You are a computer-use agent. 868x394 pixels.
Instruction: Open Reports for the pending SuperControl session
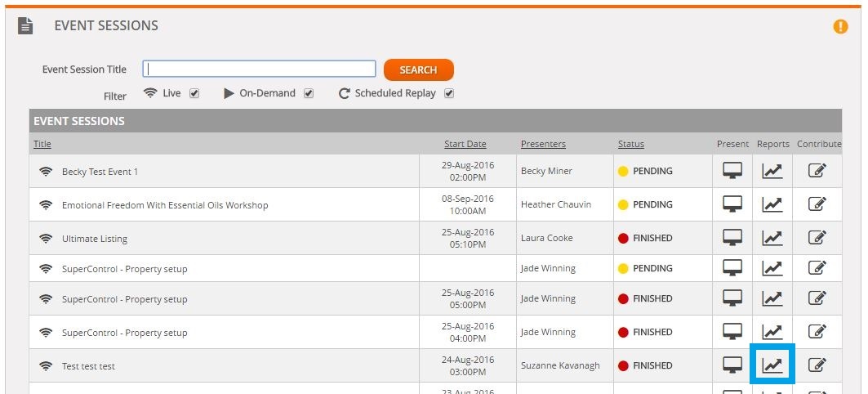pyautogui.click(x=772, y=268)
